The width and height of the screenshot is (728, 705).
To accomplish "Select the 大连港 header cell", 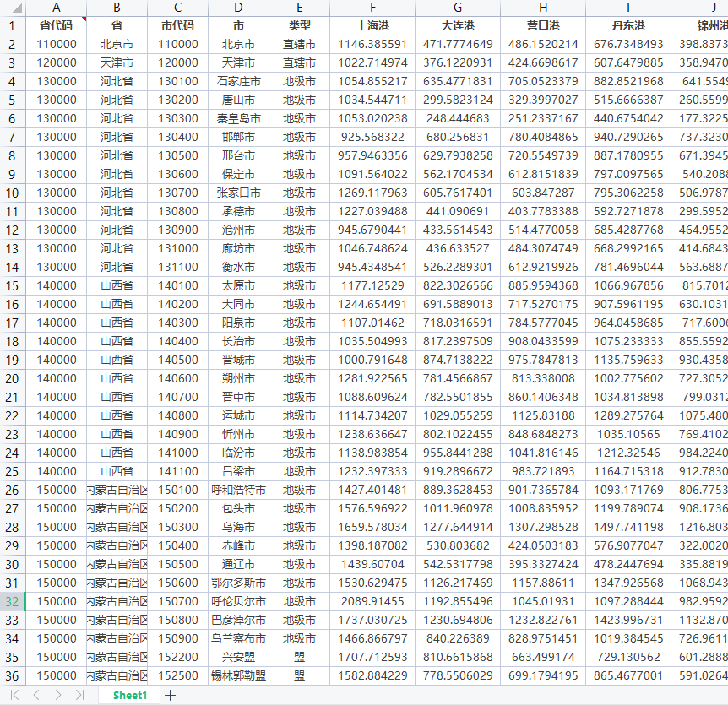I will [x=458, y=25].
